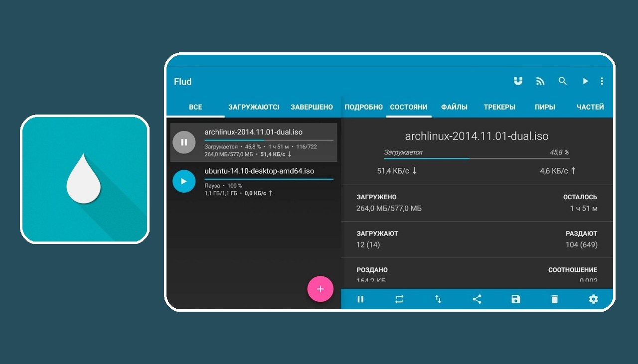Share the torrent using the share icon

coord(477,299)
